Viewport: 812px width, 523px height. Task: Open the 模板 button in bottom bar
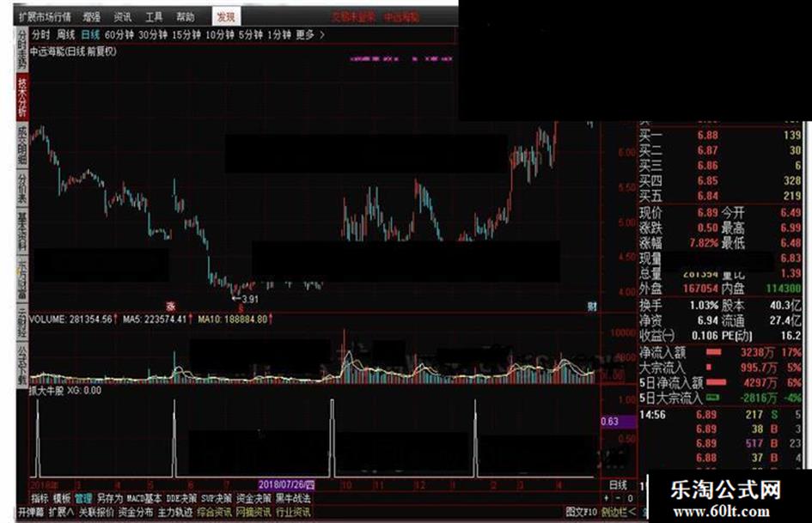tap(62, 498)
